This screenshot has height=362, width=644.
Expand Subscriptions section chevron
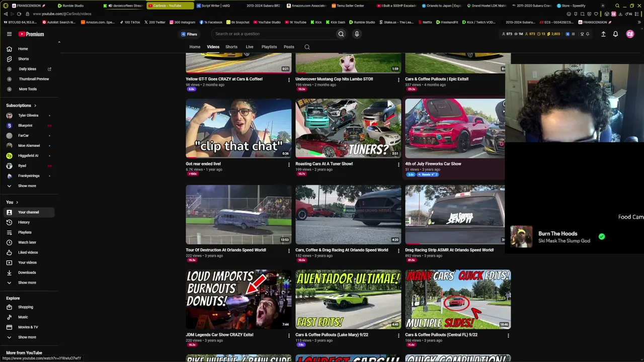(x=35, y=106)
